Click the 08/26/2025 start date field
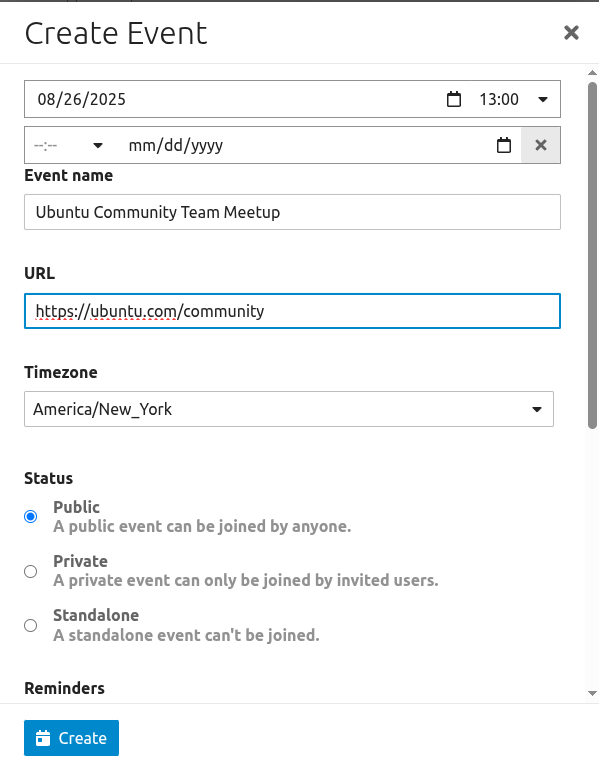The width and height of the screenshot is (599, 772). pos(236,99)
